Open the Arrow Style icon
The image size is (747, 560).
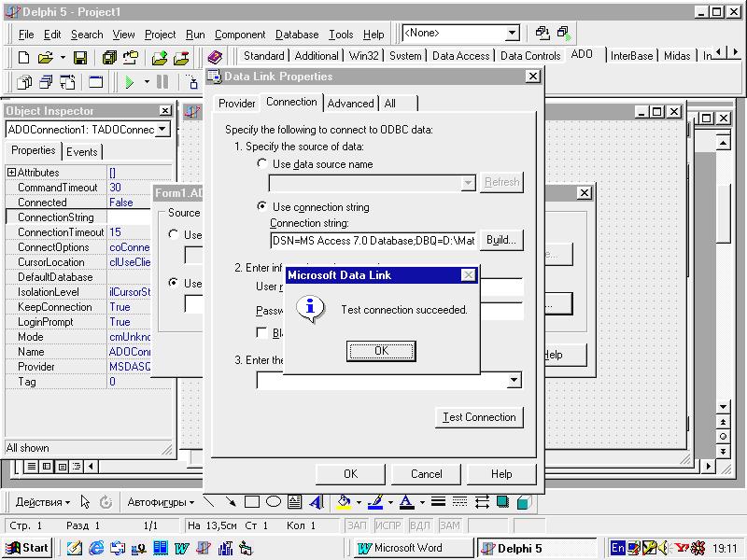coord(482,501)
